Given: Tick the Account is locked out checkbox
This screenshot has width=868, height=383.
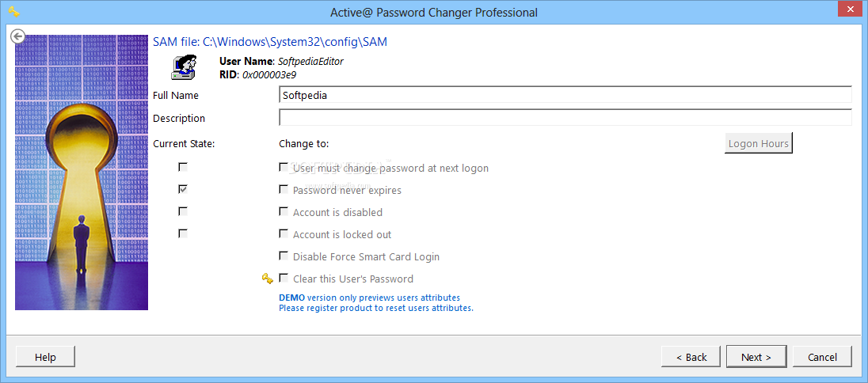Looking at the screenshot, I should 284,233.
